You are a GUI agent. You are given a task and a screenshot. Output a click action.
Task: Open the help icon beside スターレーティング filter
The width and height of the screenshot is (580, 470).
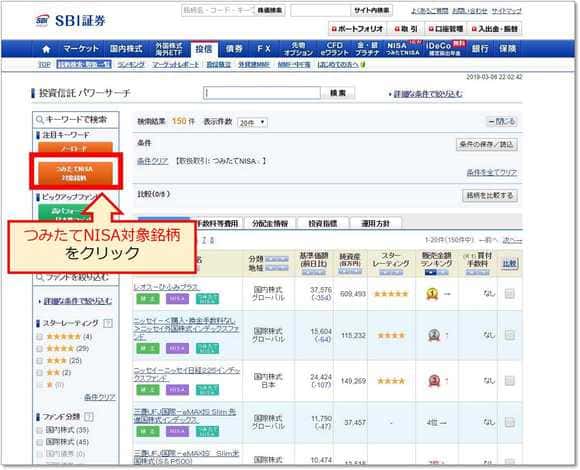108,324
